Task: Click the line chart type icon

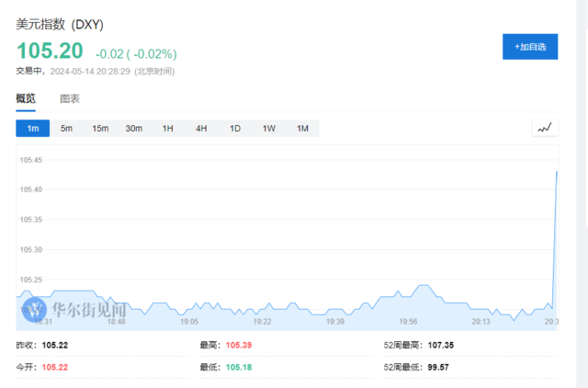Action: tap(545, 128)
